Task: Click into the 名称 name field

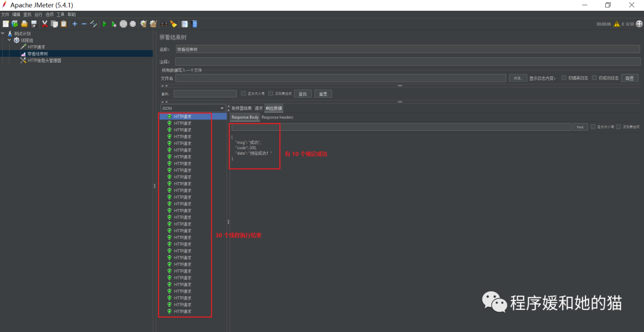Action: coord(408,50)
